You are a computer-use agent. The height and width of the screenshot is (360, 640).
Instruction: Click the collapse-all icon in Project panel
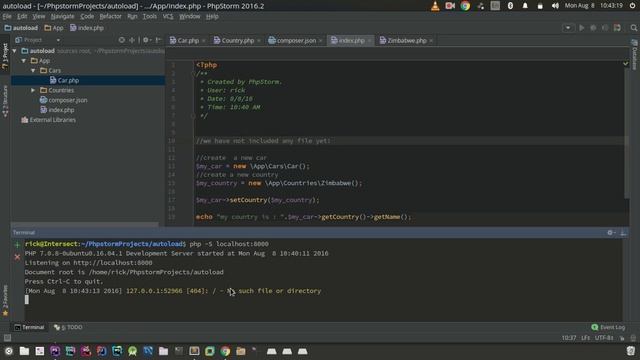click(132, 40)
